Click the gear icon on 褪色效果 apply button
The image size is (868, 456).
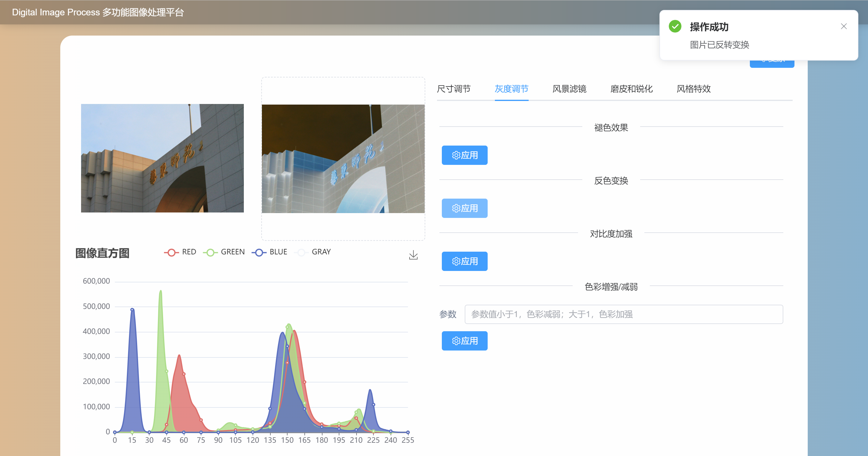click(x=456, y=155)
